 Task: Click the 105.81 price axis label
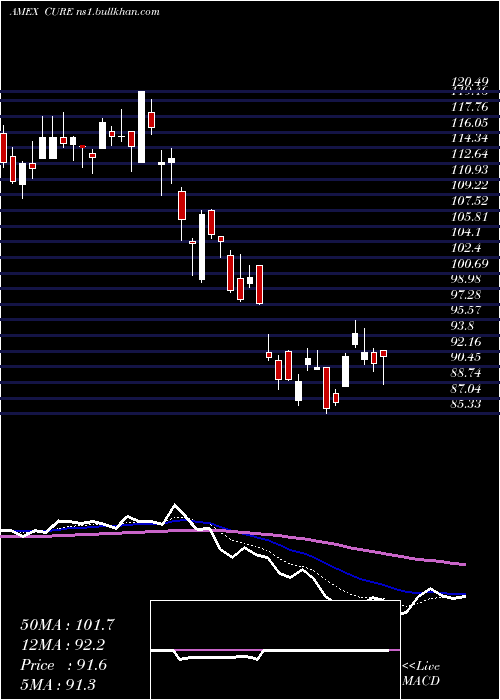click(x=470, y=216)
